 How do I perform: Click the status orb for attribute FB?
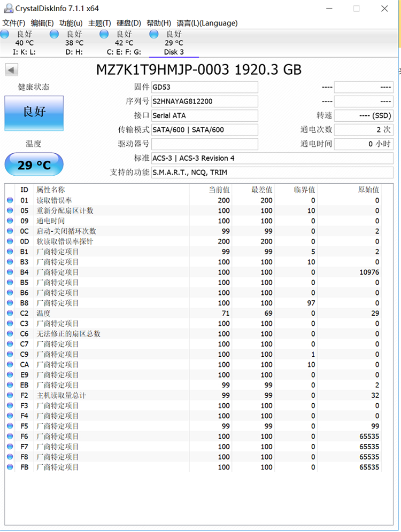tap(10, 467)
